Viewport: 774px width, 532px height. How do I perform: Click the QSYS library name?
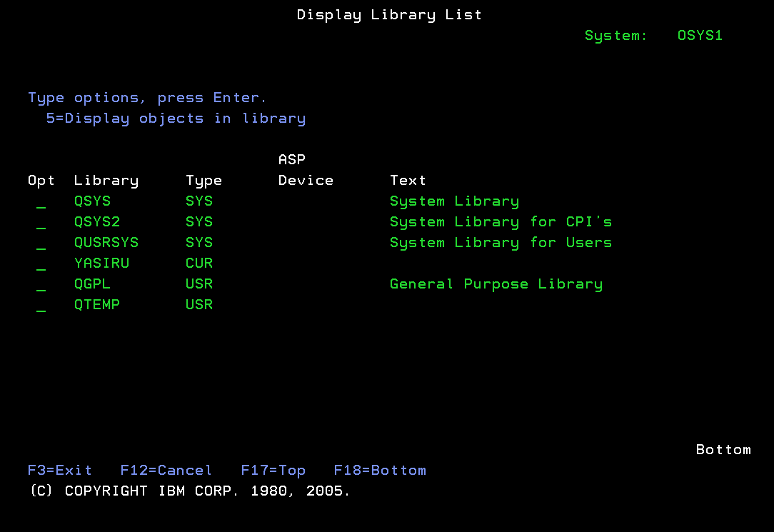coord(92,201)
